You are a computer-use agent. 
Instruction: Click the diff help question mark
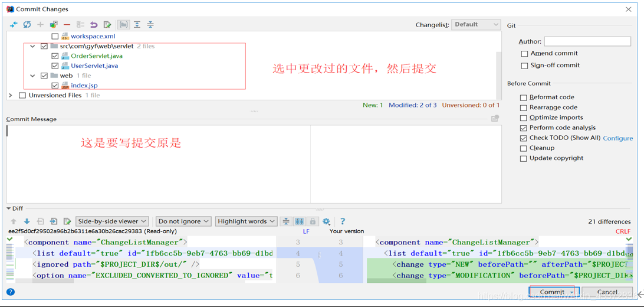[x=343, y=221]
